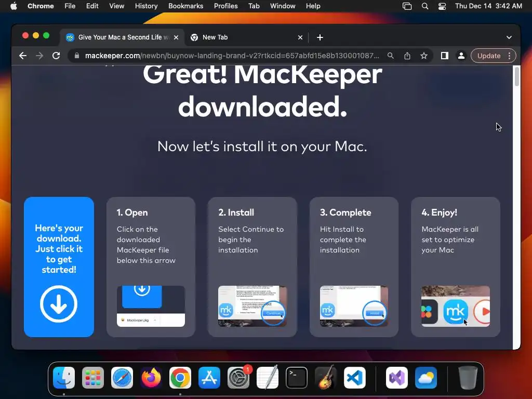The width and height of the screenshot is (532, 399).
Task: Open the Apple menu
Action: pyautogui.click(x=14, y=6)
